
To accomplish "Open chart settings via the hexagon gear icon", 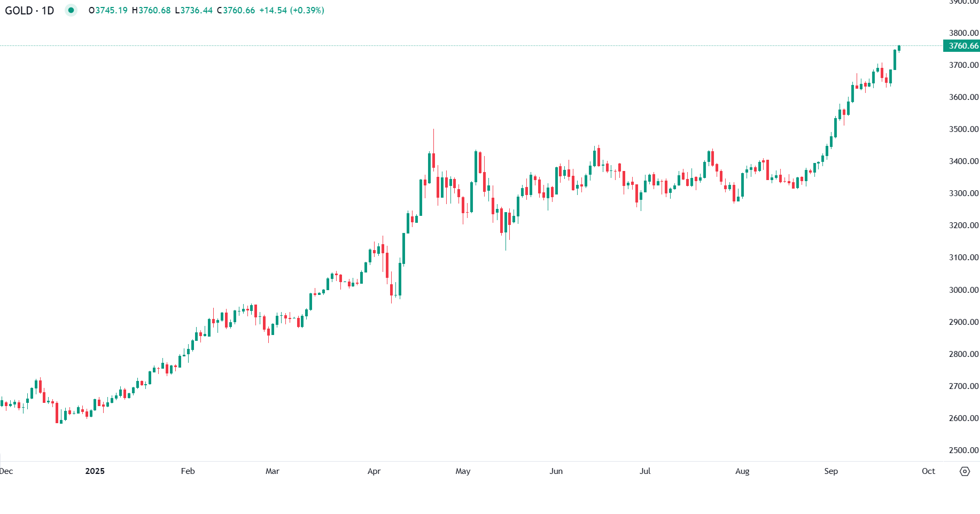I will click(x=965, y=471).
